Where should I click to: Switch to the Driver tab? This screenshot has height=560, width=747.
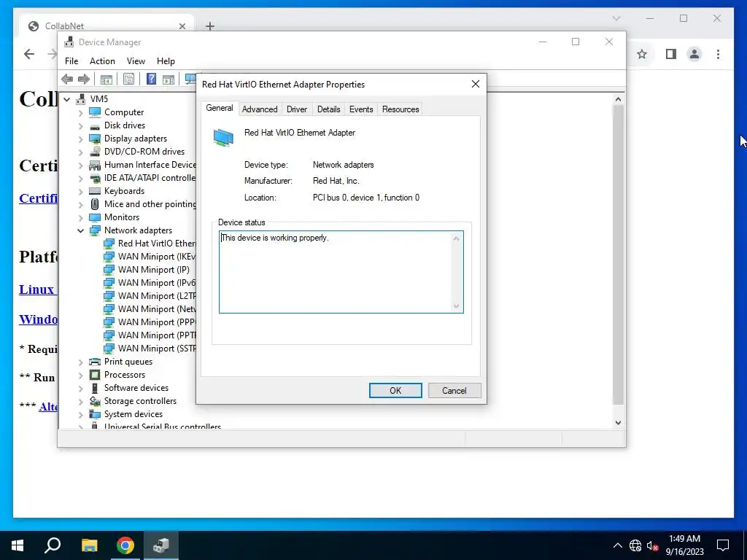(x=297, y=109)
